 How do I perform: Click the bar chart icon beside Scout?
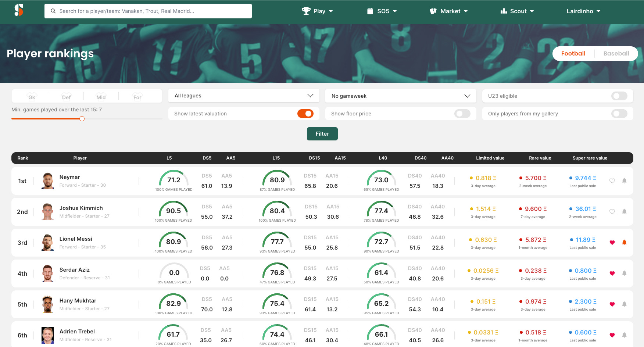click(x=504, y=11)
